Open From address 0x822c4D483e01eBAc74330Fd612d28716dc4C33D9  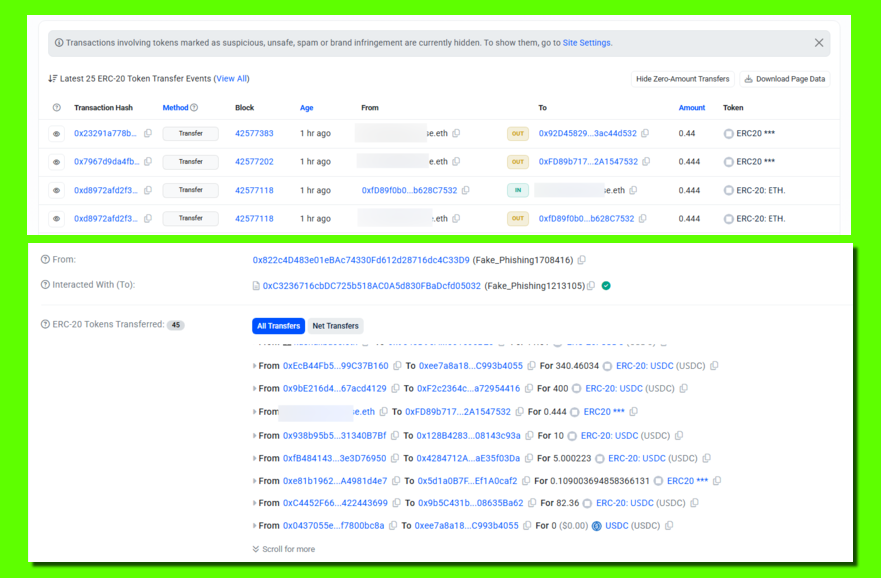(x=361, y=260)
